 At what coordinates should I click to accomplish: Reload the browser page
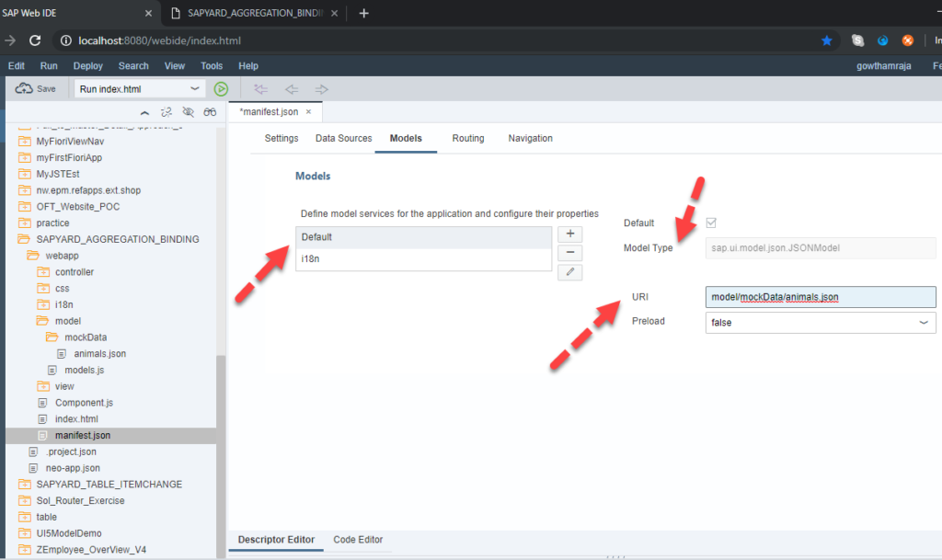(35, 40)
